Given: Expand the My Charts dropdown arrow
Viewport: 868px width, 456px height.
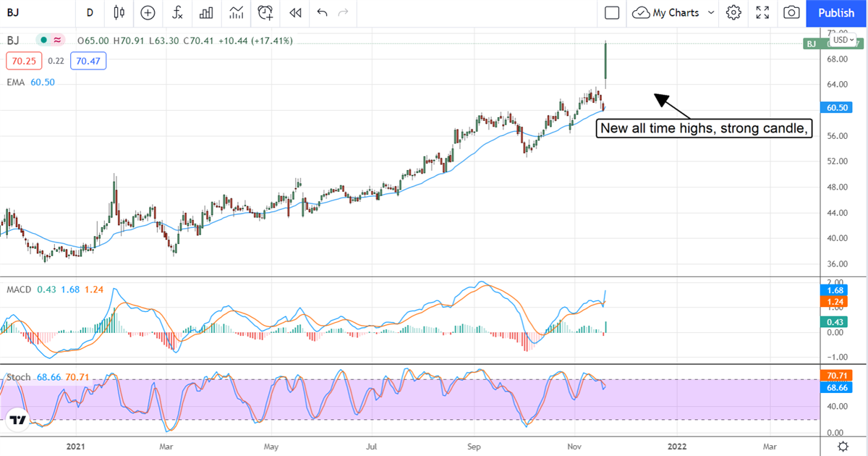Looking at the screenshot, I should click(710, 12).
